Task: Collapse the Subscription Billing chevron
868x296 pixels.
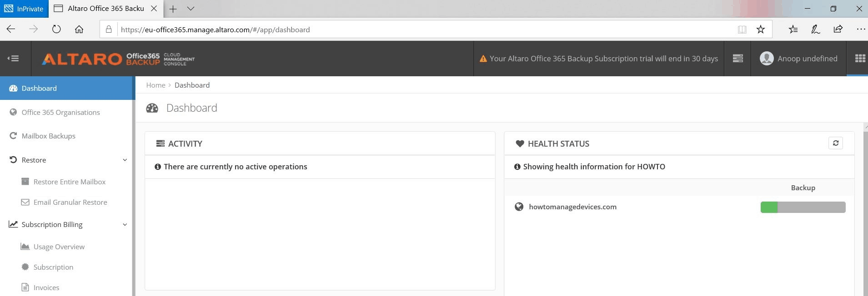Action: [125, 224]
